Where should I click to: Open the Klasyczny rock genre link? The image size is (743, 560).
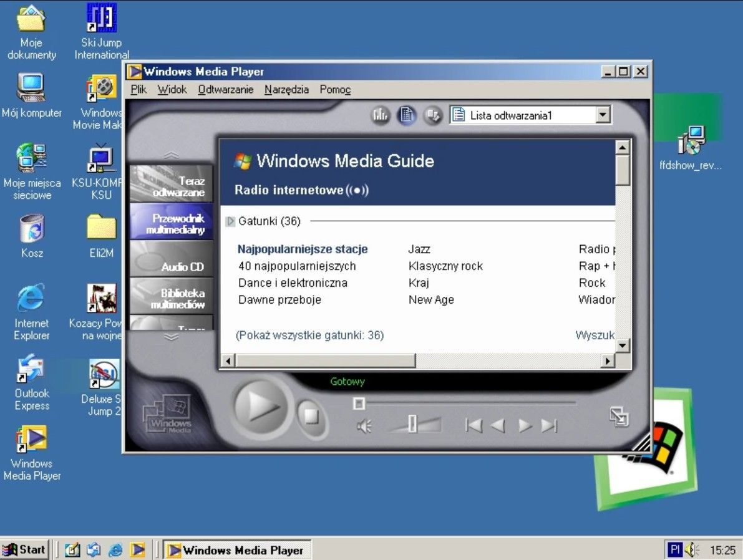click(x=445, y=266)
